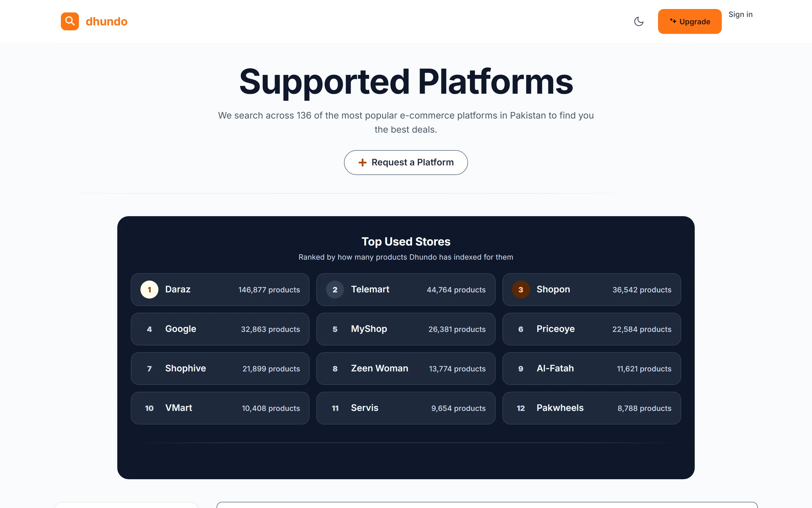Select the Google store entry
Image resolution: width=812 pixels, height=508 pixels.
pyautogui.click(x=220, y=329)
